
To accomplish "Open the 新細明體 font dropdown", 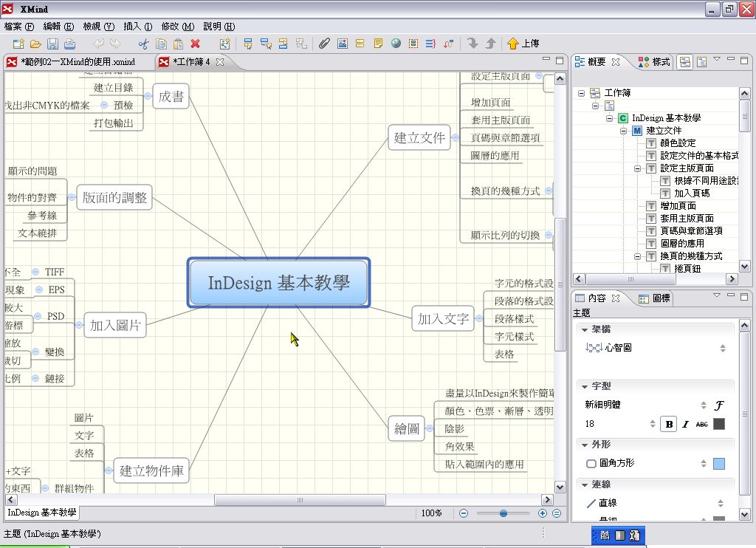I will (x=704, y=405).
